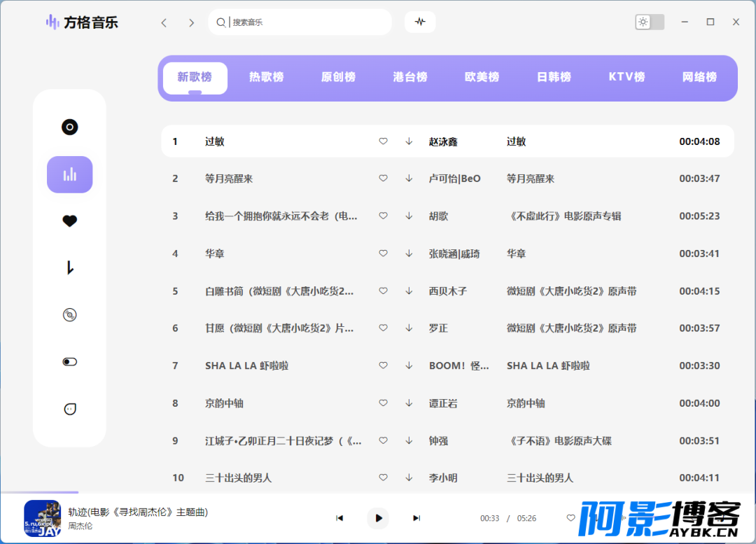This screenshot has height=544, width=756.
Task: Favorite the song 京韵中轴
Action: pos(383,403)
